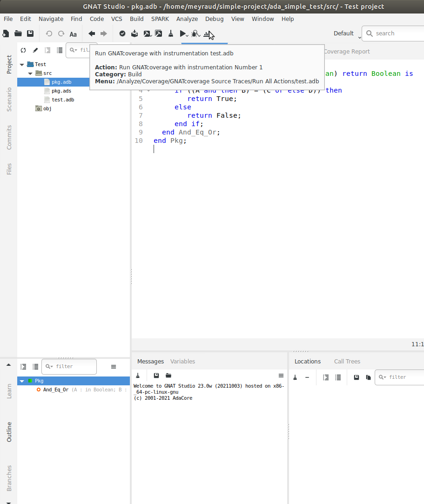This screenshot has width=424, height=504.
Task: Open the Analyze menu
Action: (x=187, y=19)
